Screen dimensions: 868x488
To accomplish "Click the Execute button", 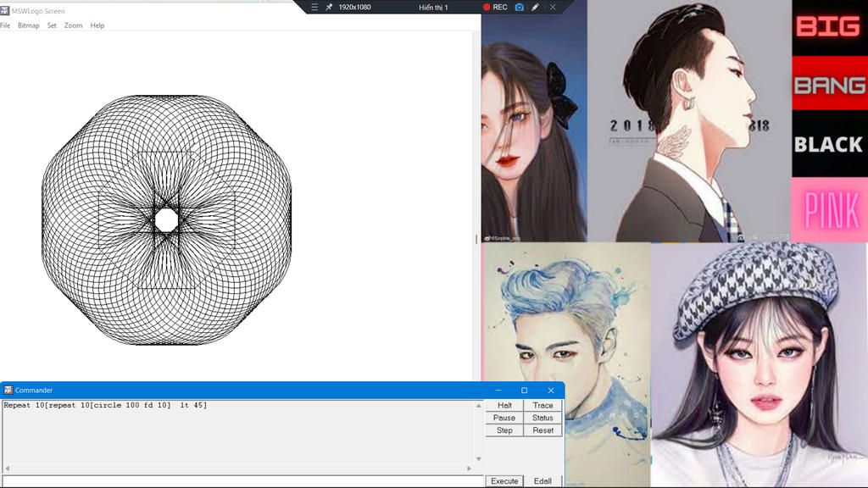I will pos(504,481).
